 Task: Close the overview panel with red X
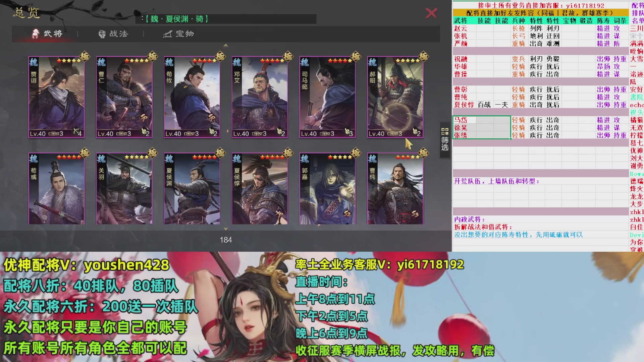pos(431,13)
